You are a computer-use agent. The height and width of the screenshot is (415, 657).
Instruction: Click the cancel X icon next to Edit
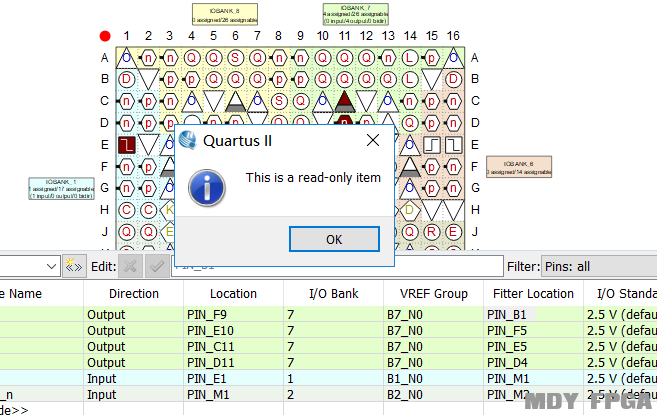click(x=130, y=267)
